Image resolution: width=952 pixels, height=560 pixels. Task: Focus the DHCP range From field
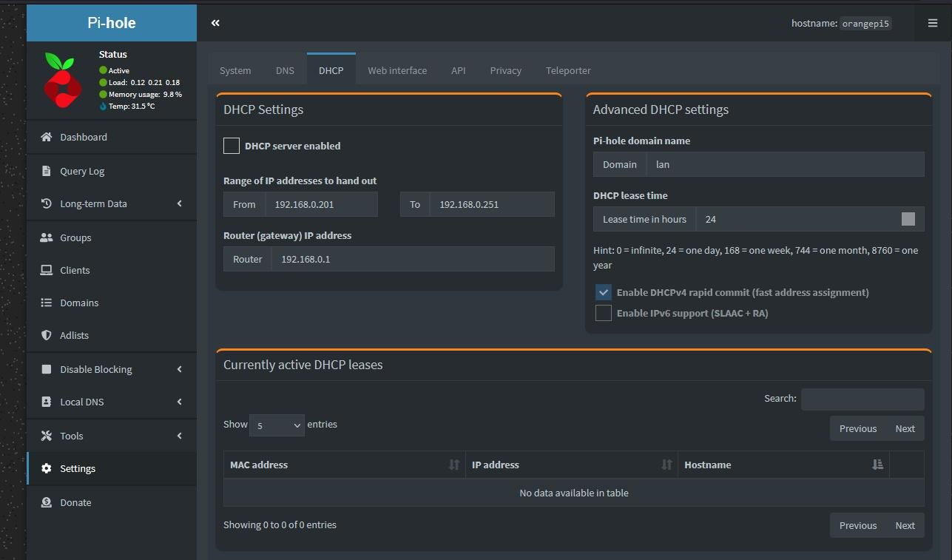(321, 204)
